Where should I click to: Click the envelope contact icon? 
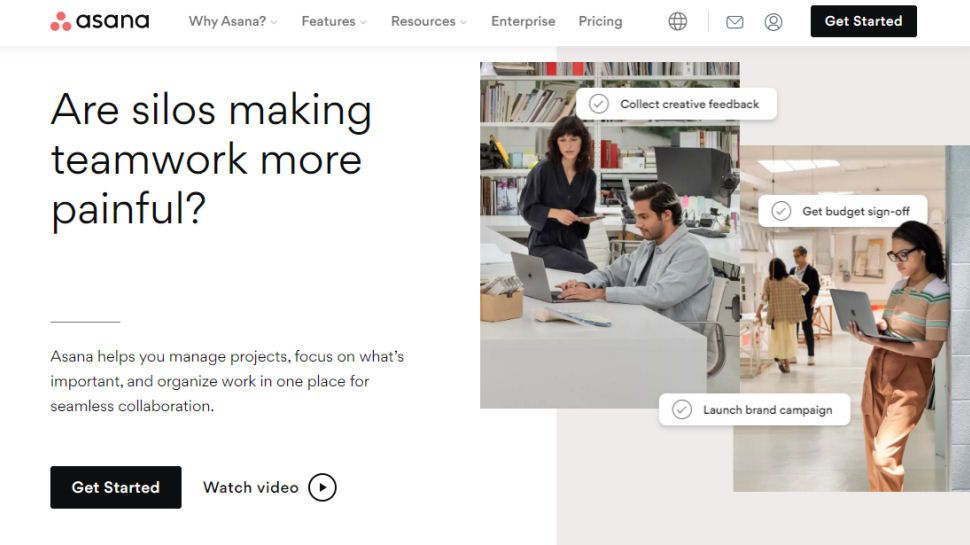pos(735,21)
